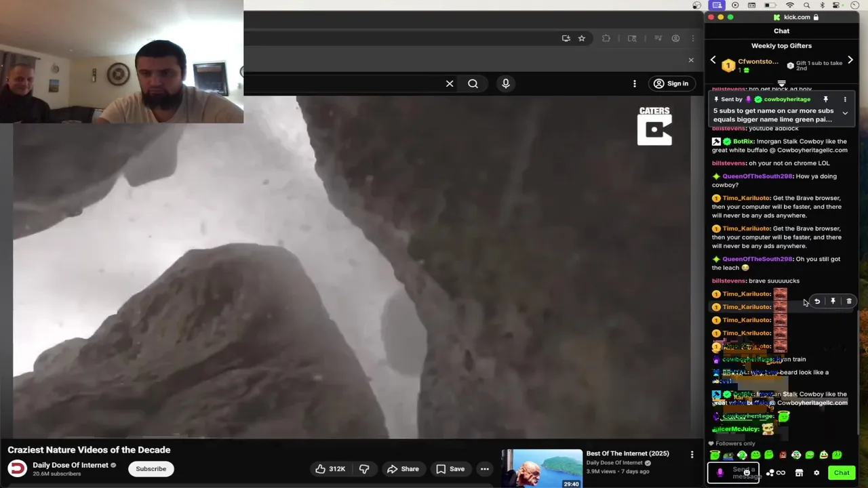Bookmark this page with the star icon

tap(581, 39)
